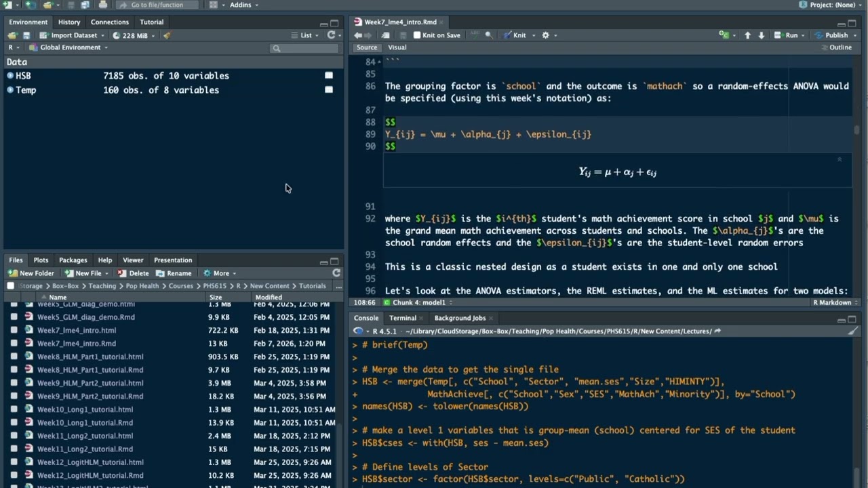Click the Expand equation preview chevron icon
868x488 pixels.
pyautogui.click(x=839, y=159)
